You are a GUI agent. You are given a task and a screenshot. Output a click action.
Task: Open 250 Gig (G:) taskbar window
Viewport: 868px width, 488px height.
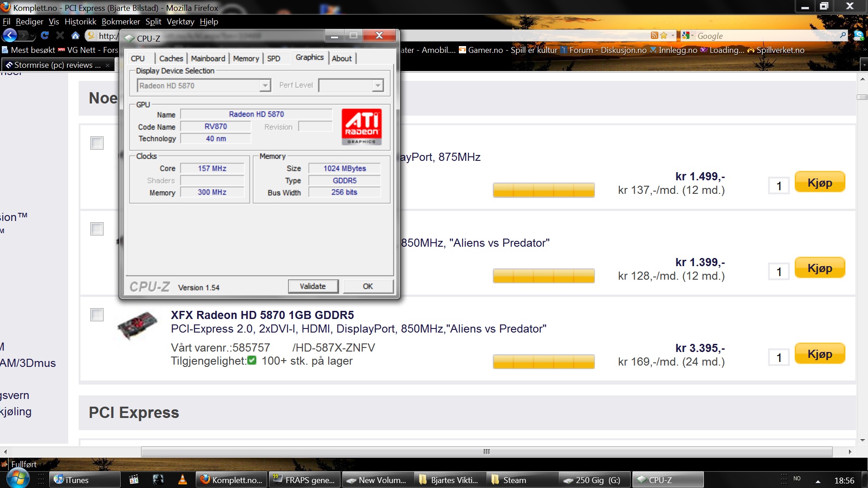[594, 480]
